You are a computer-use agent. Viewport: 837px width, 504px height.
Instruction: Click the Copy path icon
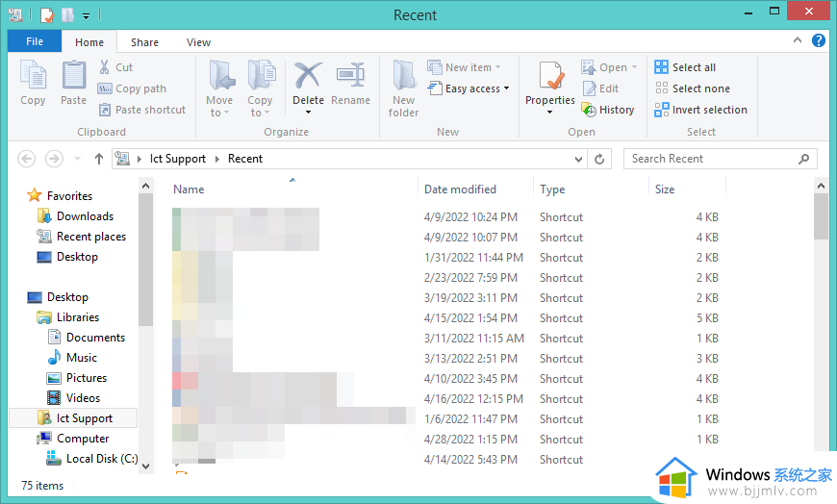(x=105, y=88)
